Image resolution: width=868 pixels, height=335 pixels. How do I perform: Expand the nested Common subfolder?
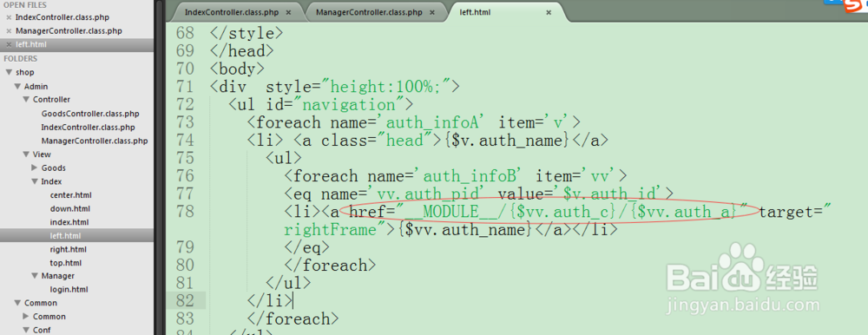click(27, 317)
